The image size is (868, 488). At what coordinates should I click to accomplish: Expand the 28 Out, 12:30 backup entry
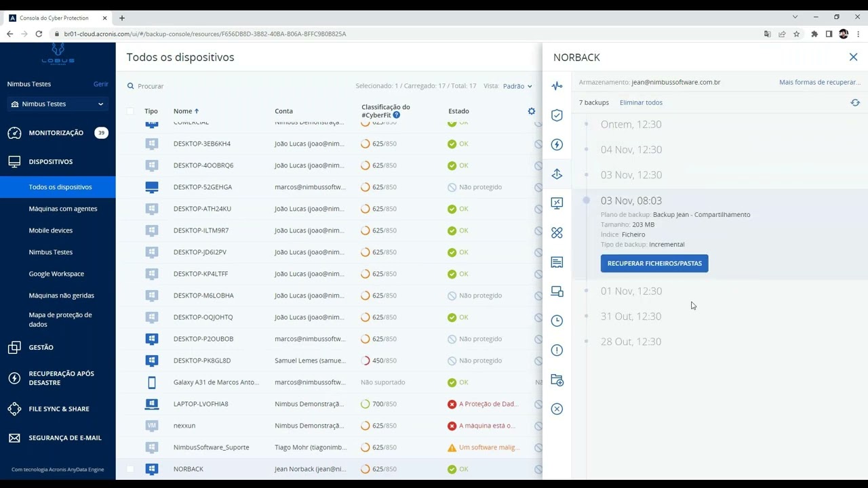[631, 342]
